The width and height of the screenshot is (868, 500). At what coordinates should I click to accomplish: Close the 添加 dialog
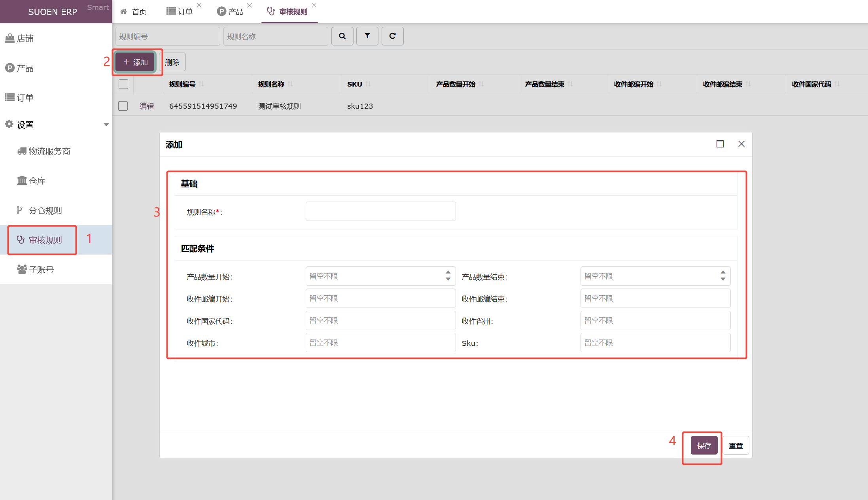pos(741,144)
